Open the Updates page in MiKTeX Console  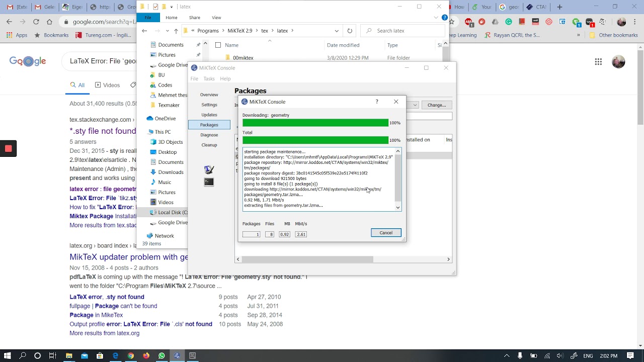click(209, 115)
